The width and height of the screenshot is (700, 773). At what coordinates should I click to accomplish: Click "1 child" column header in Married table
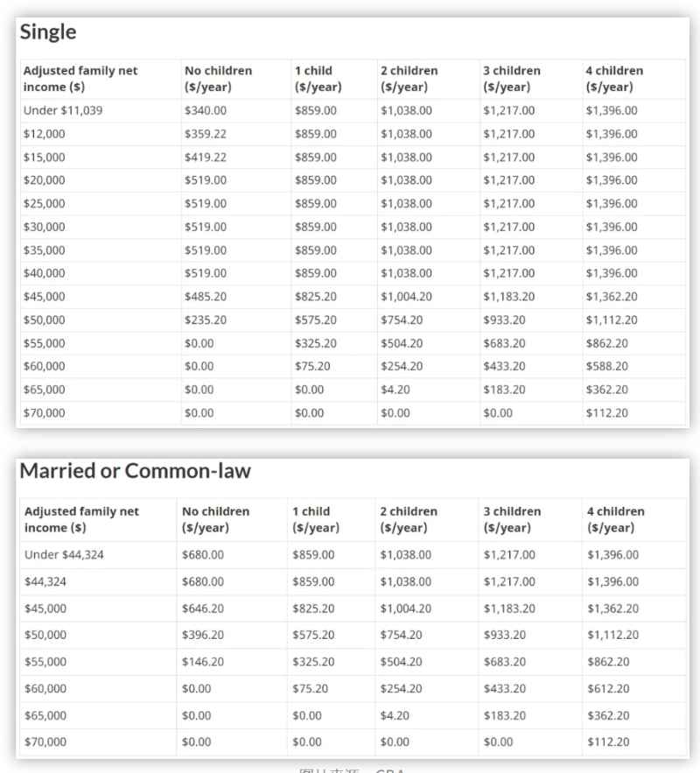(x=315, y=519)
